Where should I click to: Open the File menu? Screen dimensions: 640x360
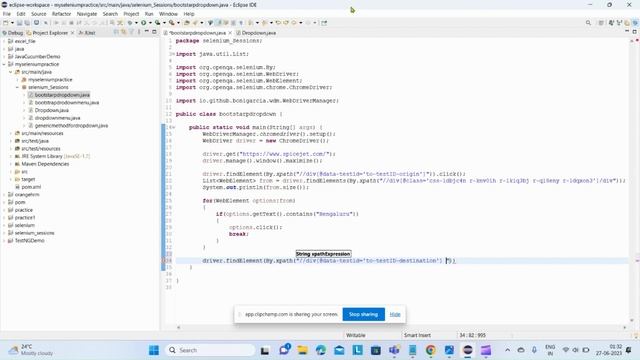tap(7, 14)
